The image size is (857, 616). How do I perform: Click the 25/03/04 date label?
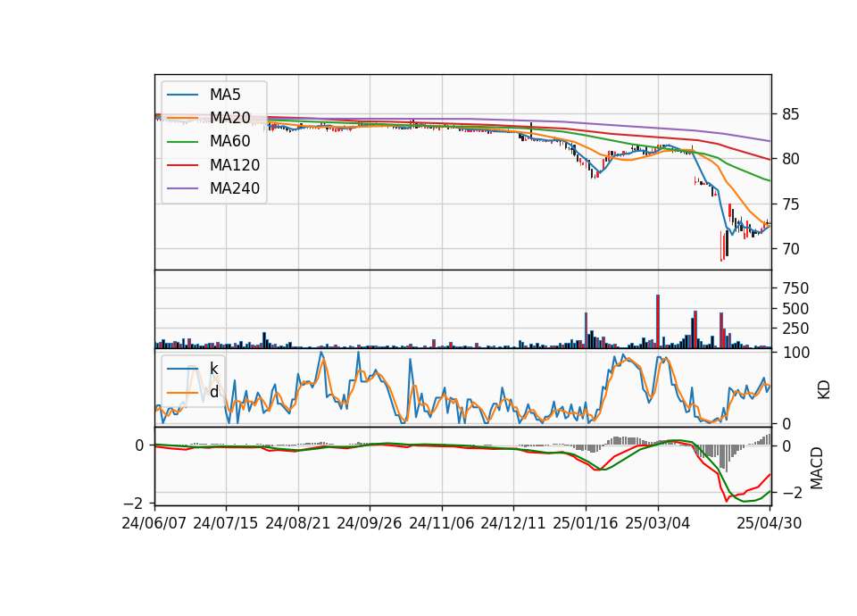658,523
